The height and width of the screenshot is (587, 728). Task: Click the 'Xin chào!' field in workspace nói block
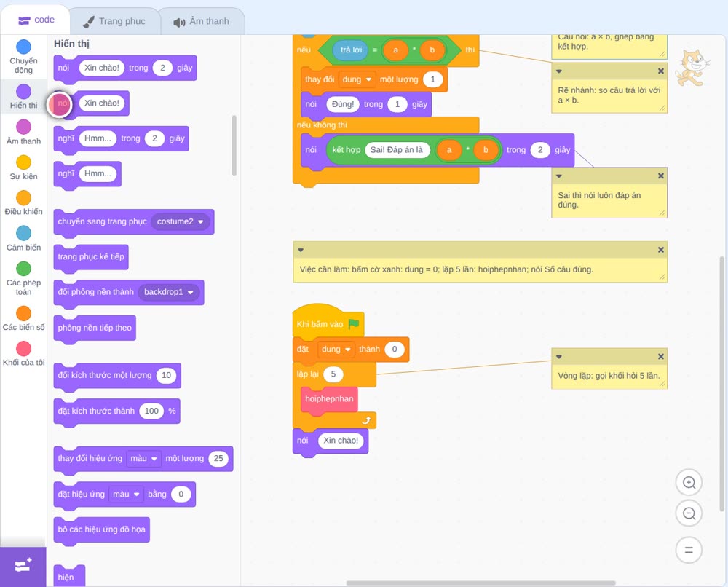[341, 441]
